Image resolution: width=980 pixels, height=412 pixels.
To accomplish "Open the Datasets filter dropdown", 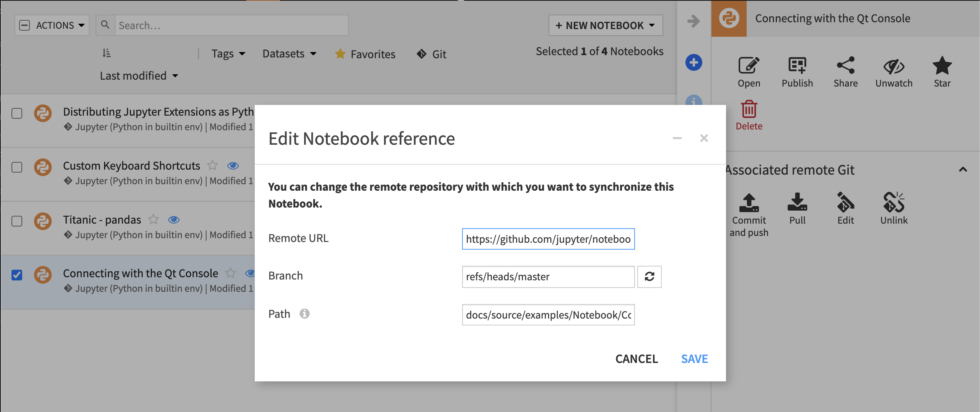I will (x=290, y=54).
